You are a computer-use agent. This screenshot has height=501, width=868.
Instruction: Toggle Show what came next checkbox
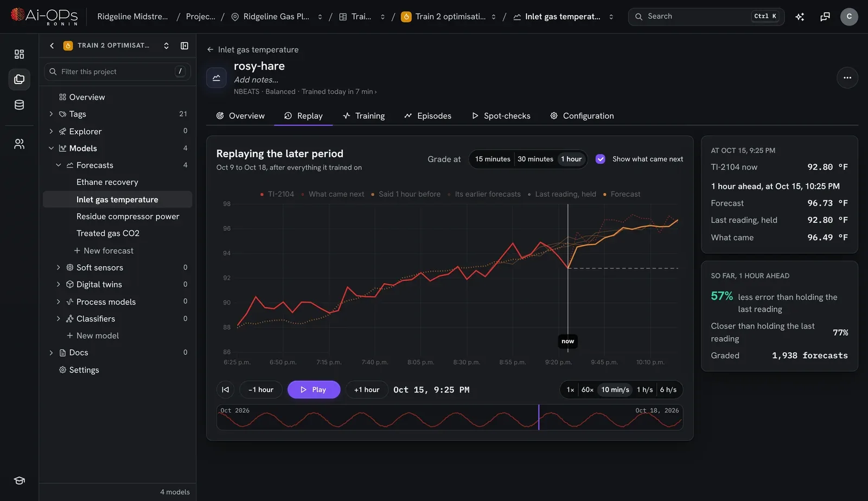600,159
